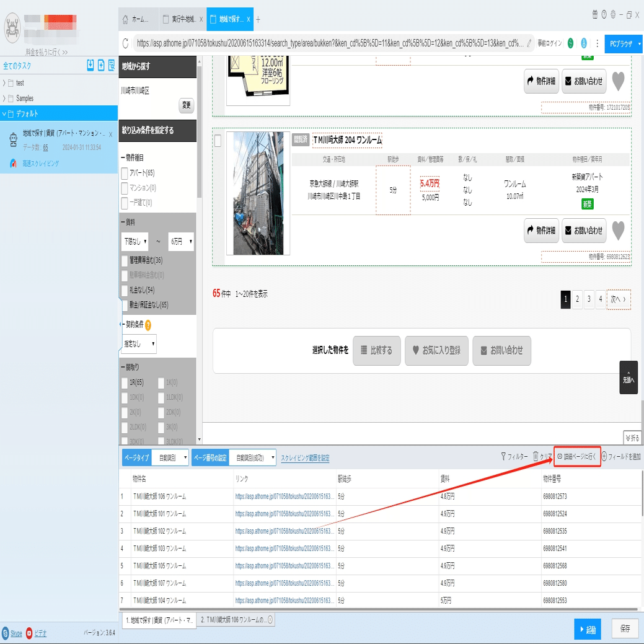Close tab 2 TM川崎大師 106 ワンルーム
The height and width of the screenshot is (644, 644).
point(270,619)
